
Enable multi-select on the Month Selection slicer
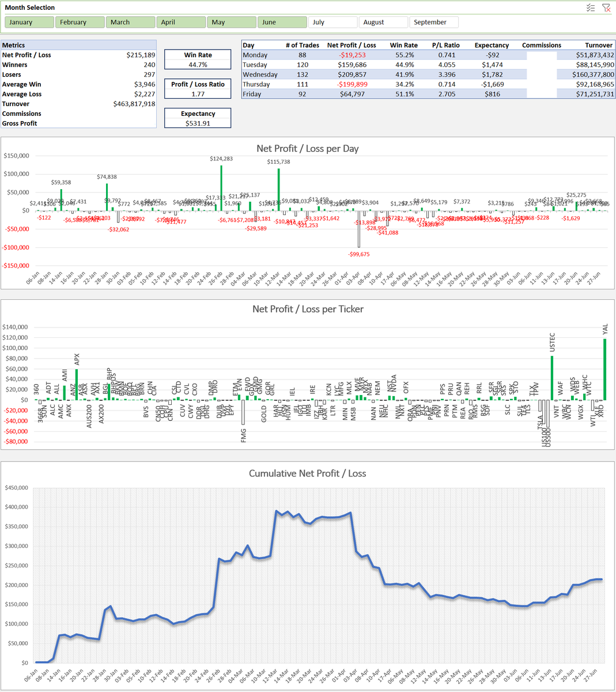coord(590,7)
